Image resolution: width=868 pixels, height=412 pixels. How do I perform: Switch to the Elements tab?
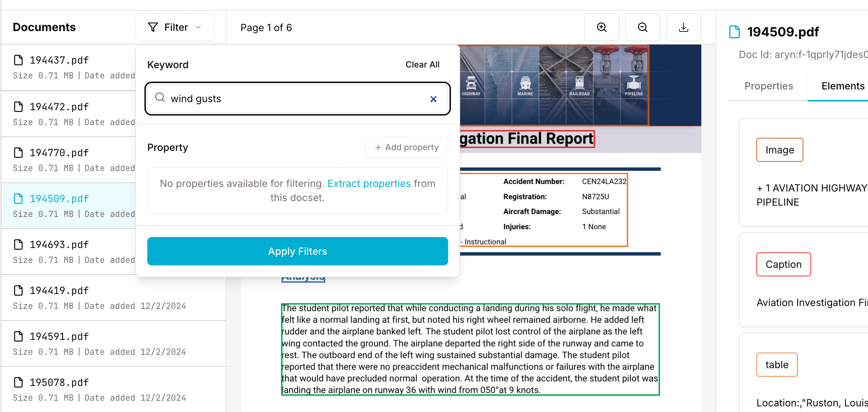coord(843,86)
